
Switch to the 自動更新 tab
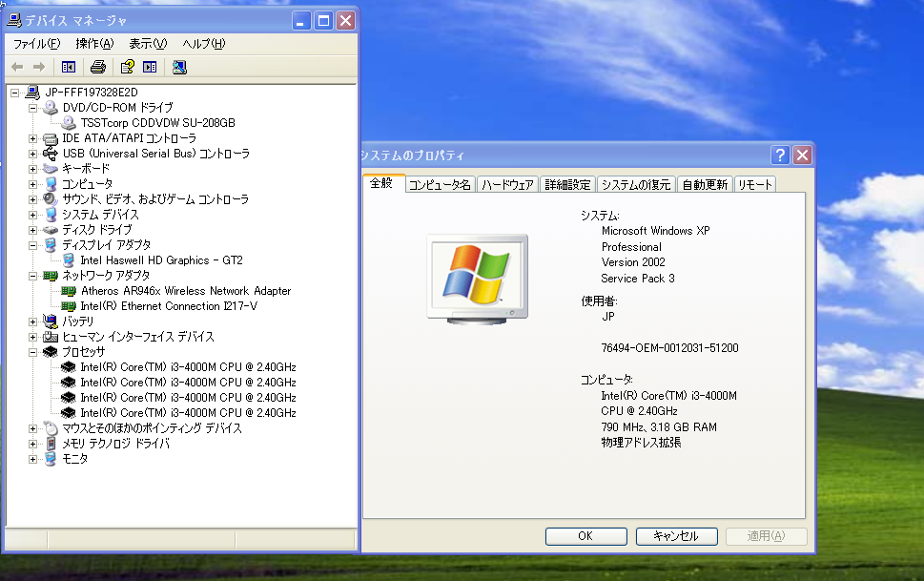pos(705,185)
